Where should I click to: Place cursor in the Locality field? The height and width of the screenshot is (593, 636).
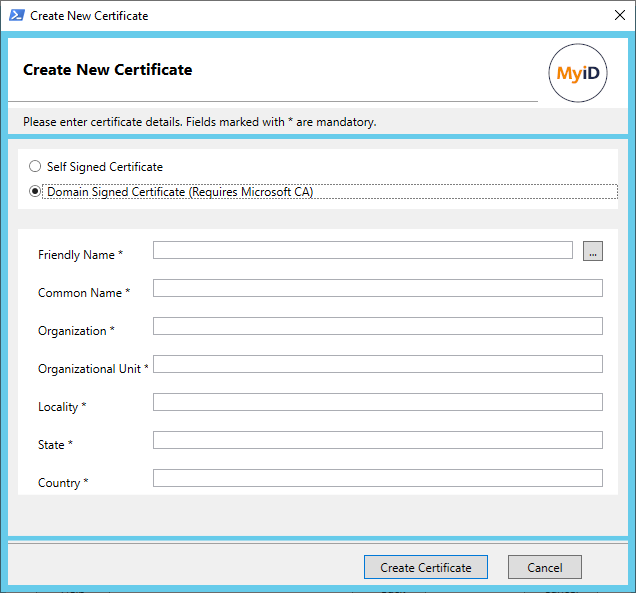(x=377, y=402)
